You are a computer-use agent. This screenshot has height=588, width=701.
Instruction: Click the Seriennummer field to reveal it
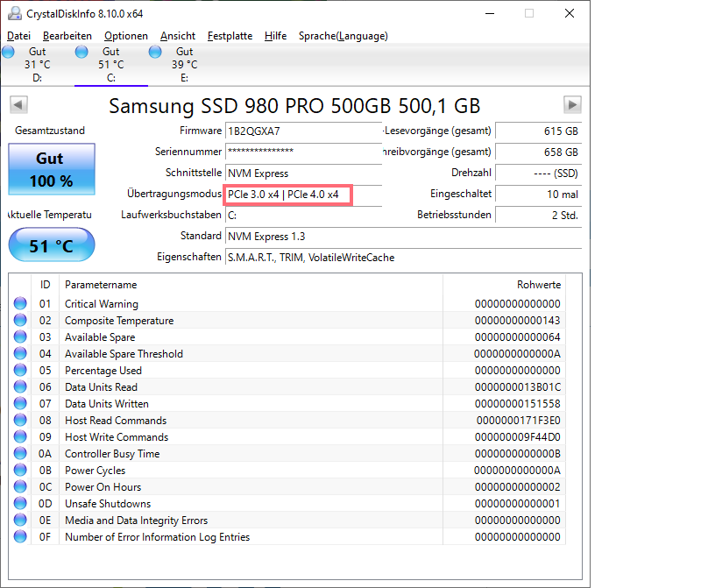[303, 152]
